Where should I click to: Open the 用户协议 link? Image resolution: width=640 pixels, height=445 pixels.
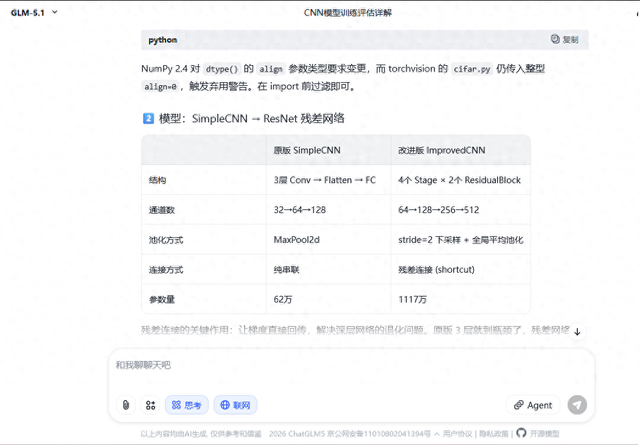[x=457, y=434]
